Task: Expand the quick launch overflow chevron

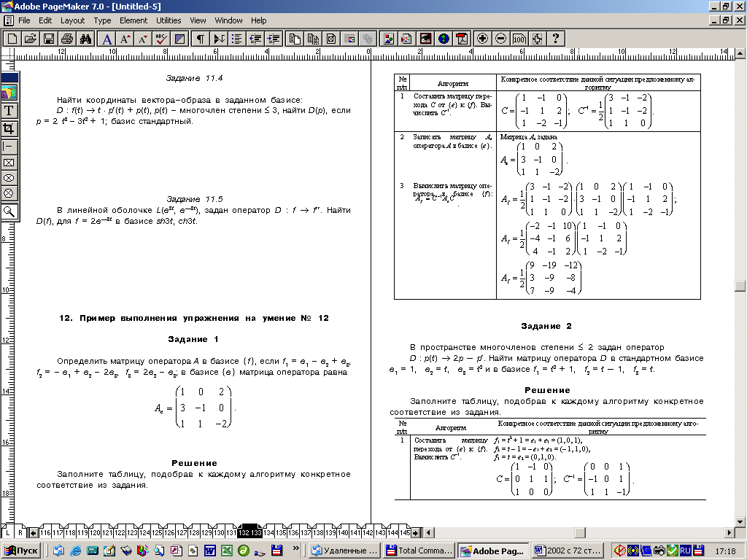Action: pos(296,548)
